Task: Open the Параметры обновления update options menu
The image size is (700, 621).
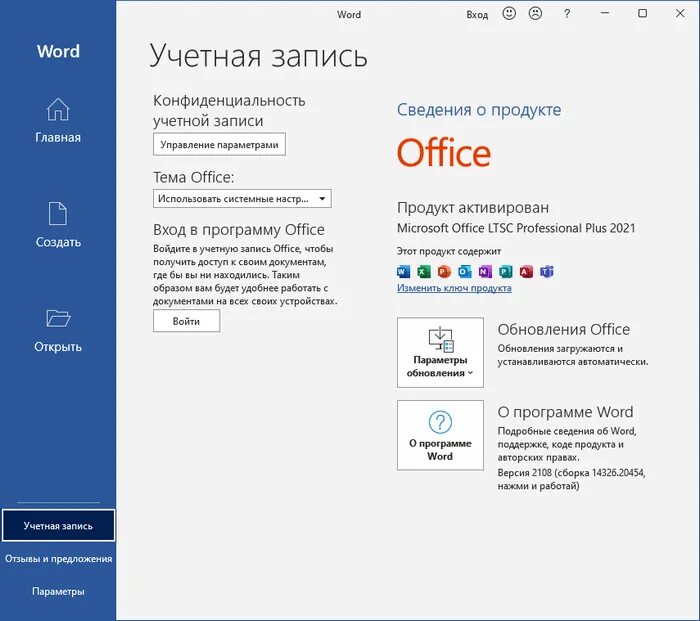Action: pyautogui.click(x=440, y=352)
